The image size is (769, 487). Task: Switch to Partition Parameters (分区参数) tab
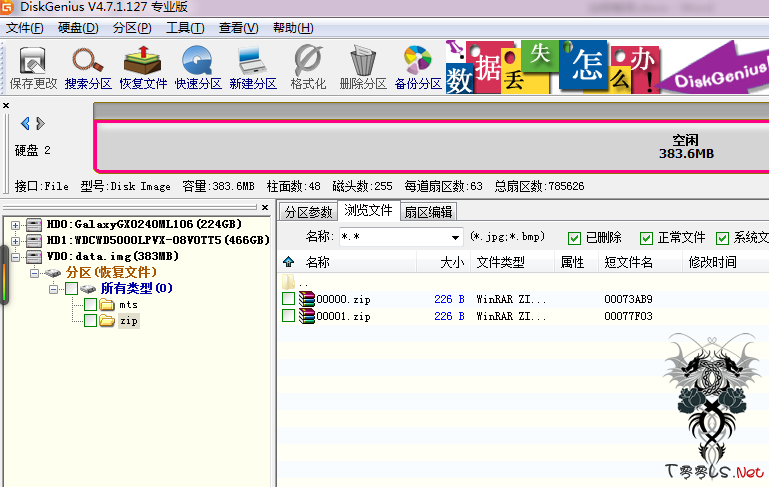[x=308, y=212]
